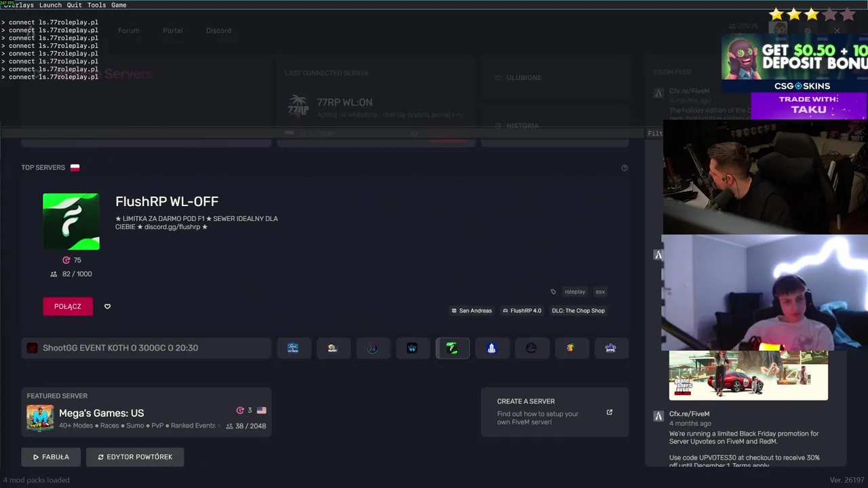Select the circular N logo server thumbnail
This screenshot has width=868, height=488.
372,348
